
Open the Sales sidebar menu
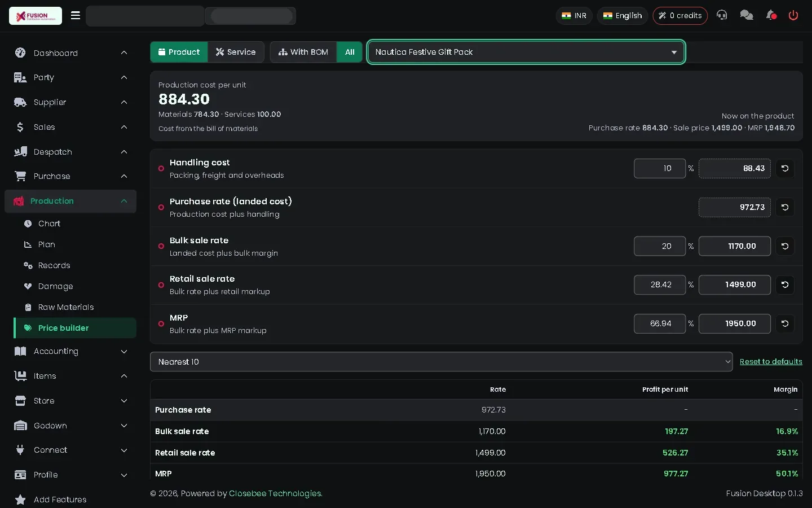[70, 127]
